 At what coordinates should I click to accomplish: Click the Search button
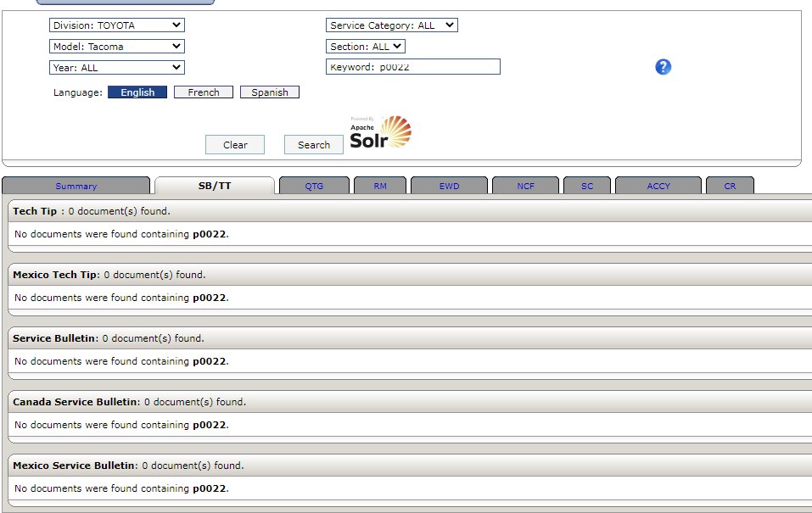(x=314, y=145)
